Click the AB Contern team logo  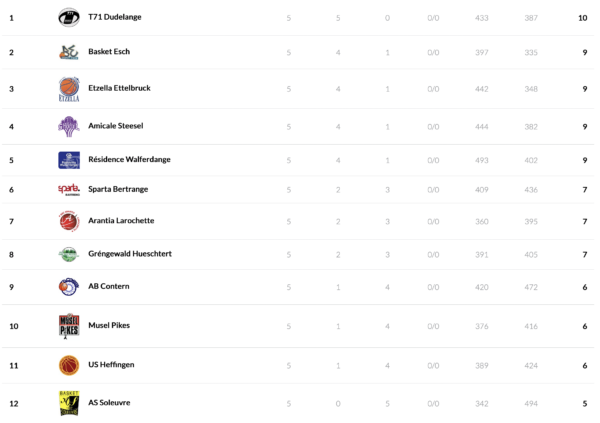pyautogui.click(x=68, y=287)
